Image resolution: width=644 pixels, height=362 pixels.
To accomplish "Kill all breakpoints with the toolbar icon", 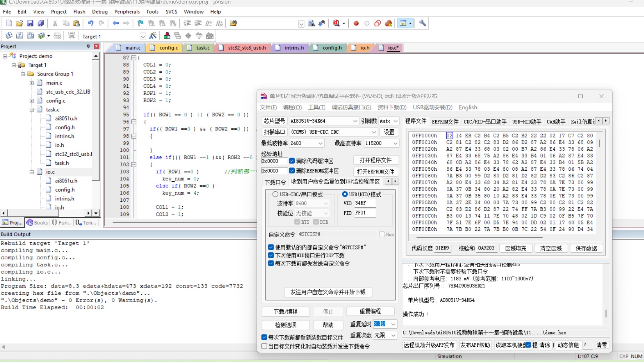I will [x=389, y=24].
